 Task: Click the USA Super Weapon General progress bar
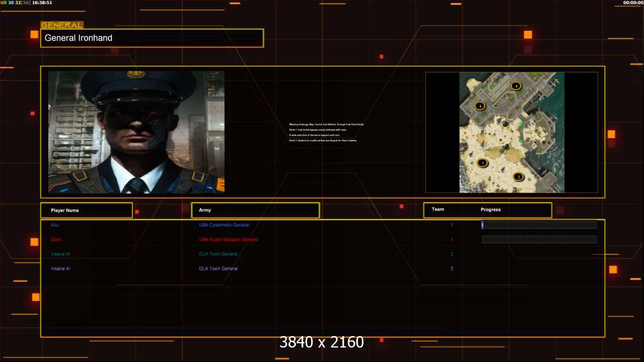[x=539, y=240]
